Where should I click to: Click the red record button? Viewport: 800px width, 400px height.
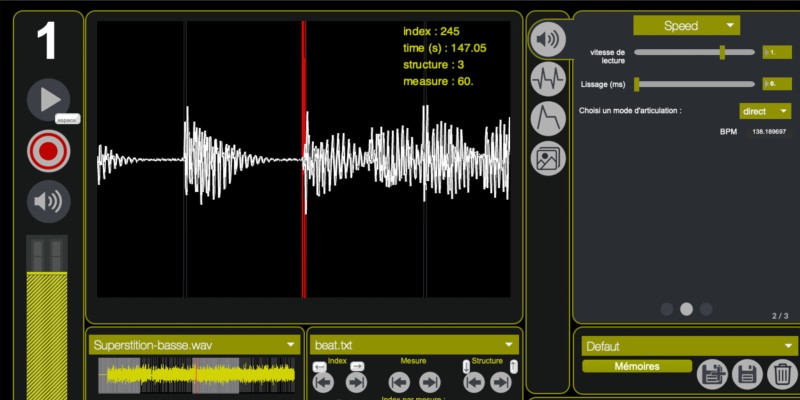pyautogui.click(x=47, y=151)
